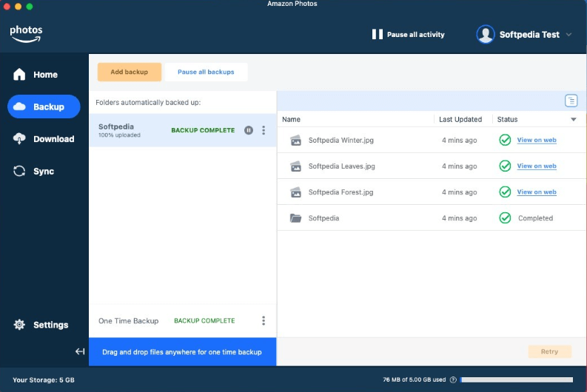This screenshot has height=392, width=587.
Task: Click the Softpedia Test profile avatar
Action: (x=486, y=35)
